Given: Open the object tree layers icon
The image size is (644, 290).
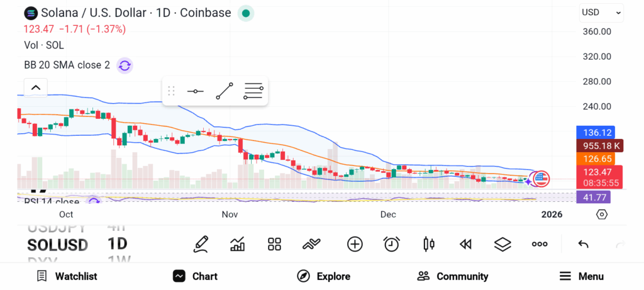Looking at the screenshot, I should tap(502, 244).
